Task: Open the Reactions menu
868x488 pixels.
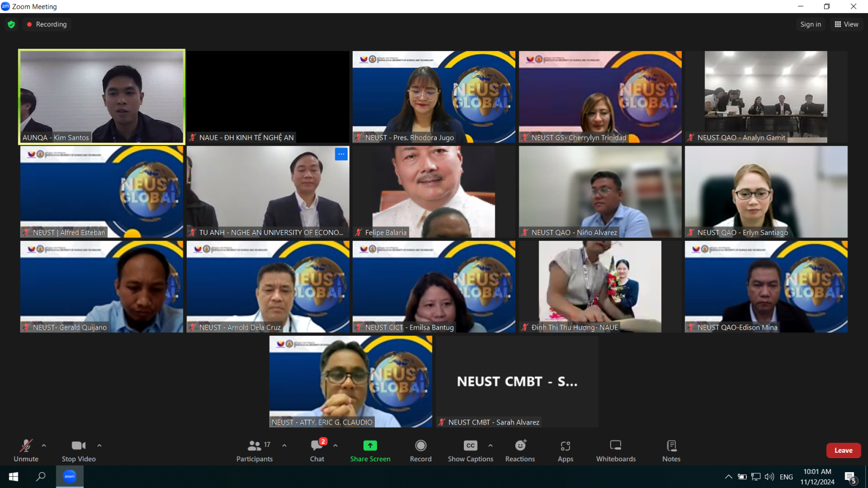Action: pos(520,451)
